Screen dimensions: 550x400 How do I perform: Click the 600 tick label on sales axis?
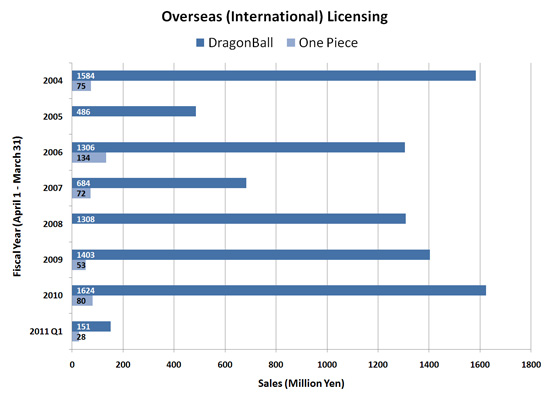225,365
